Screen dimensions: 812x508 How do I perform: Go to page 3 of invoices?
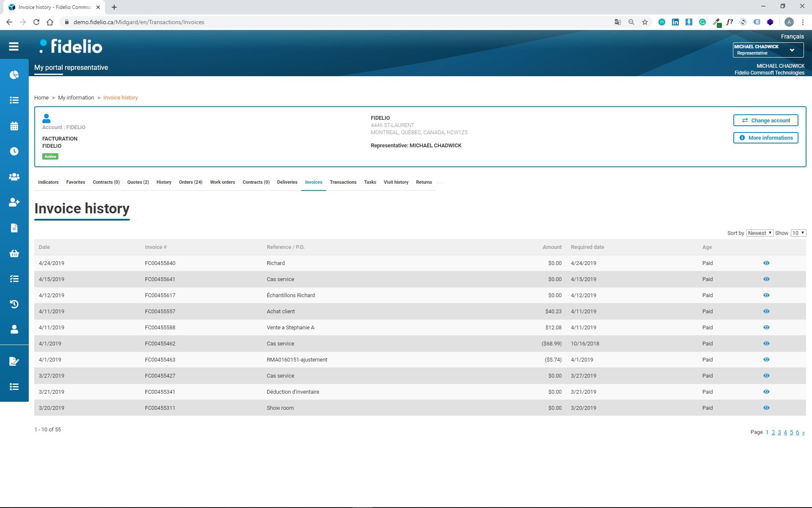tap(779, 432)
